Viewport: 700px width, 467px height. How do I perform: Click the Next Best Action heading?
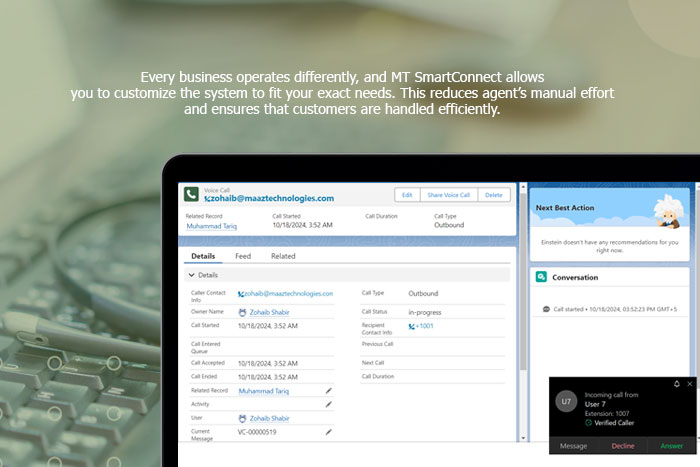click(565, 208)
